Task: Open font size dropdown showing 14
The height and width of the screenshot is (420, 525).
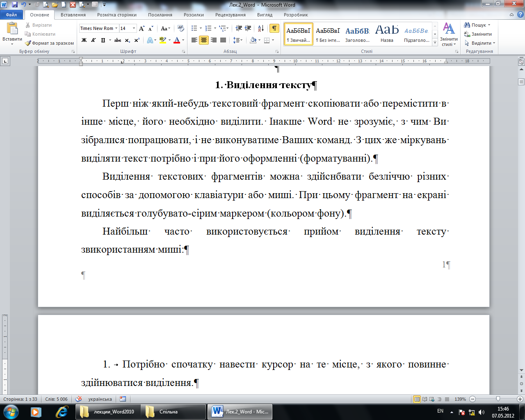Action: coord(134,28)
